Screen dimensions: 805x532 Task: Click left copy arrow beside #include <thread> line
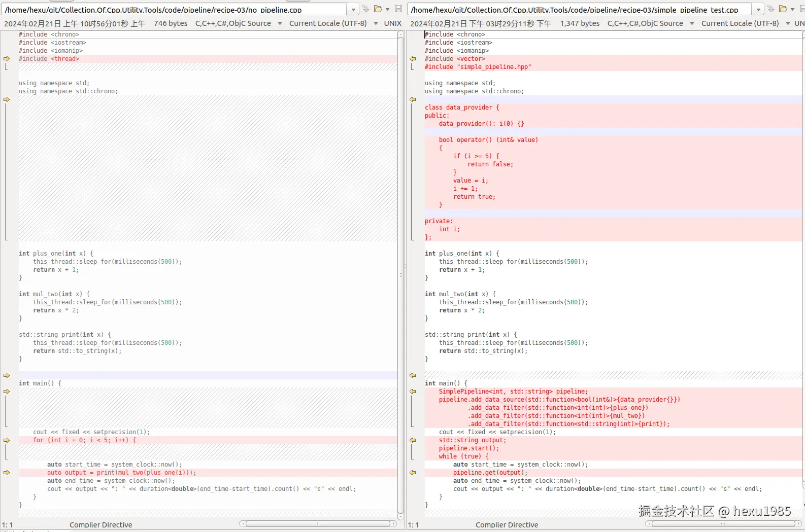pyautogui.click(x=7, y=59)
